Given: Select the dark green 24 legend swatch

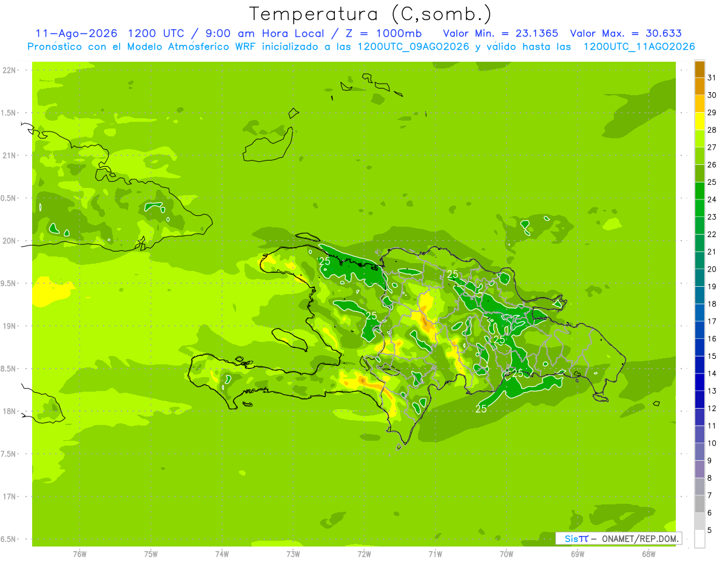Looking at the screenshot, I should (x=699, y=191).
